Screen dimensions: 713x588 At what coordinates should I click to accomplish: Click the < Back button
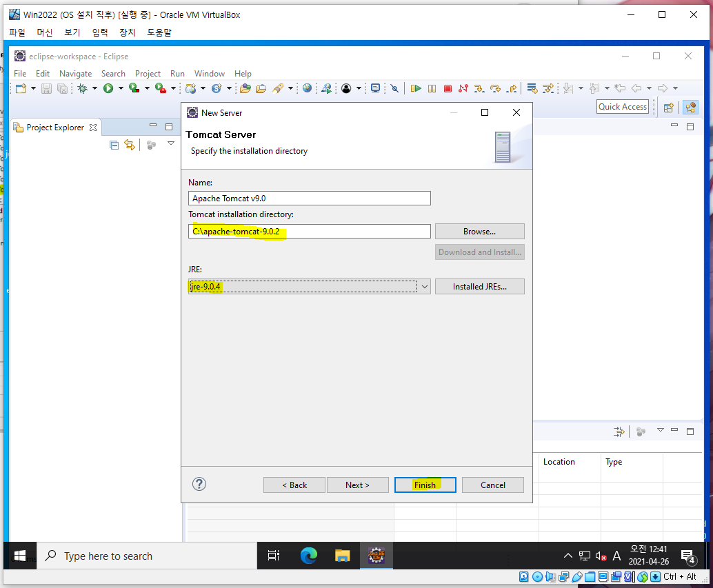[x=294, y=485]
